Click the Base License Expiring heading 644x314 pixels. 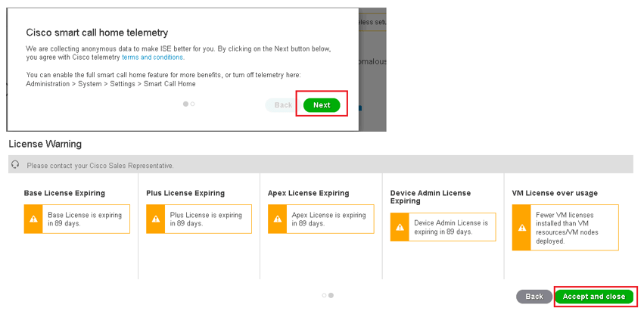coord(64,193)
